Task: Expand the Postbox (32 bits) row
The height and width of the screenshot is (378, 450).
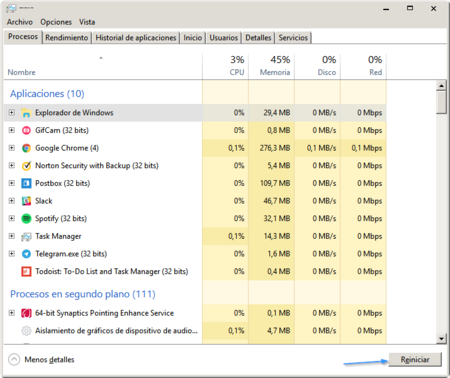Action: 12,183
